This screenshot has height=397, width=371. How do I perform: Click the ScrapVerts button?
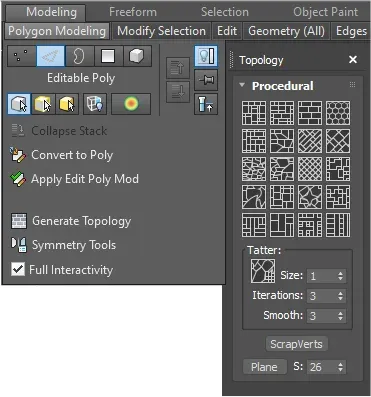point(296,344)
